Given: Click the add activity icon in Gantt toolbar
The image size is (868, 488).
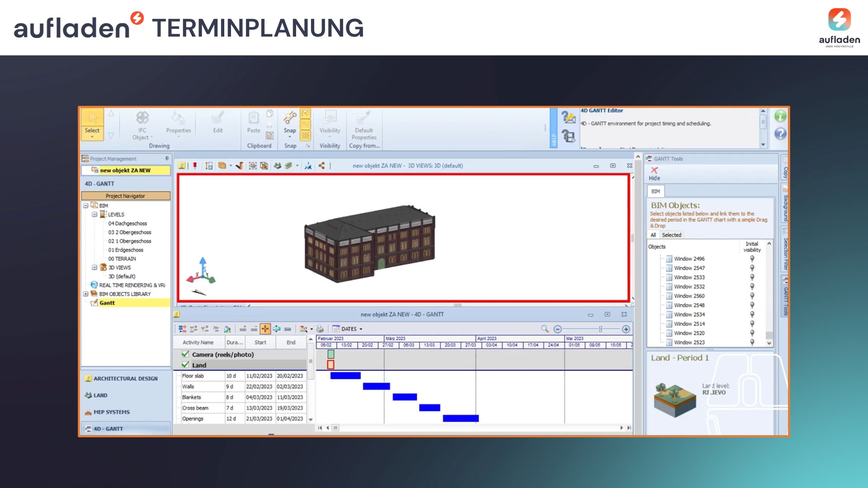Looking at the screenshot, I should click(182, 329).
